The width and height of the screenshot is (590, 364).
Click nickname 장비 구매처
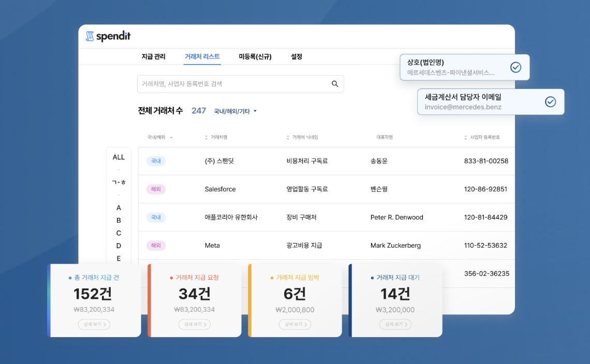(301, 217)
